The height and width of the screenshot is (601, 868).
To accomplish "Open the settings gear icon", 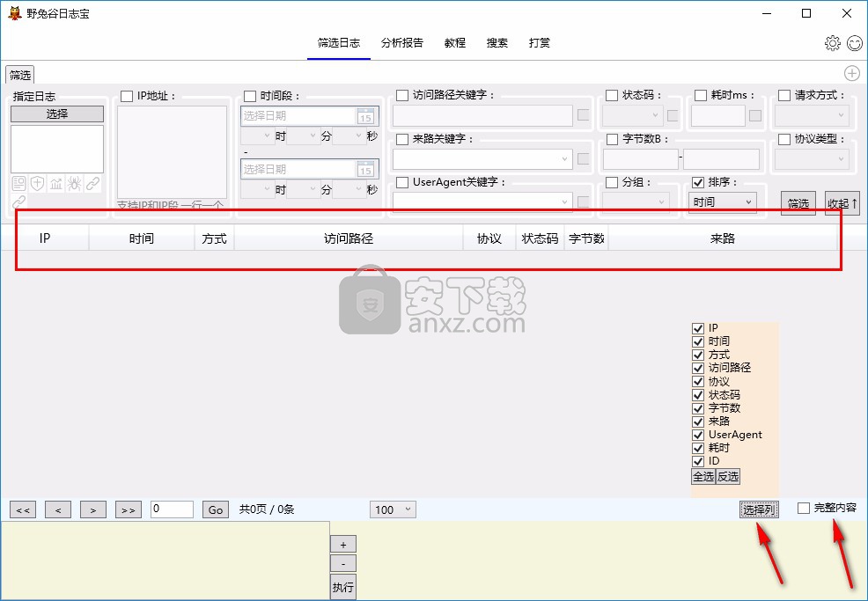I will point(832,43).
